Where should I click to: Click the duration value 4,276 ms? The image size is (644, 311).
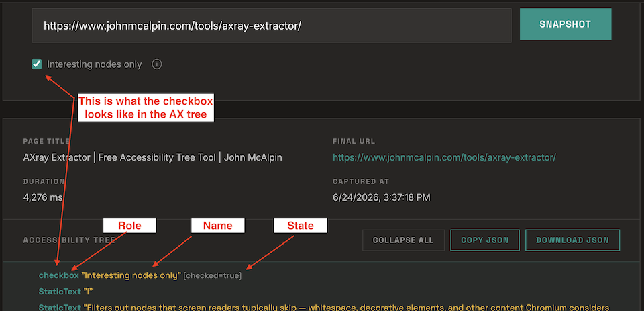43,197
